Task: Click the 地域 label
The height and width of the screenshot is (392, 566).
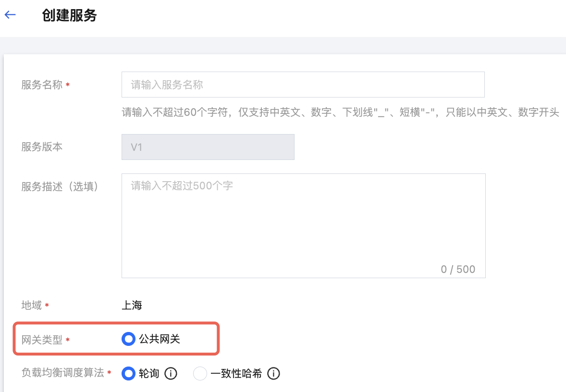Action: [32, 305]
